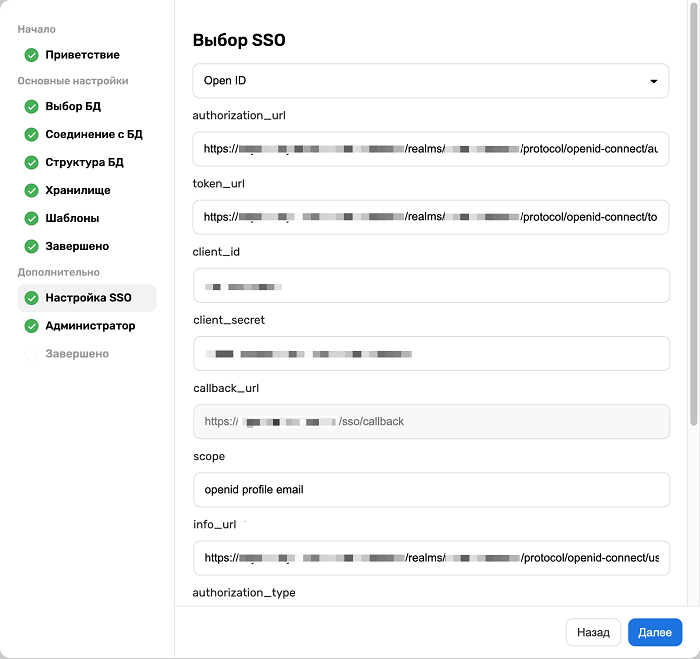The width and height of the screenshot is (700, 659).
Task: Click checkmark icon next to Структура БД
Action: pos(32,162)
